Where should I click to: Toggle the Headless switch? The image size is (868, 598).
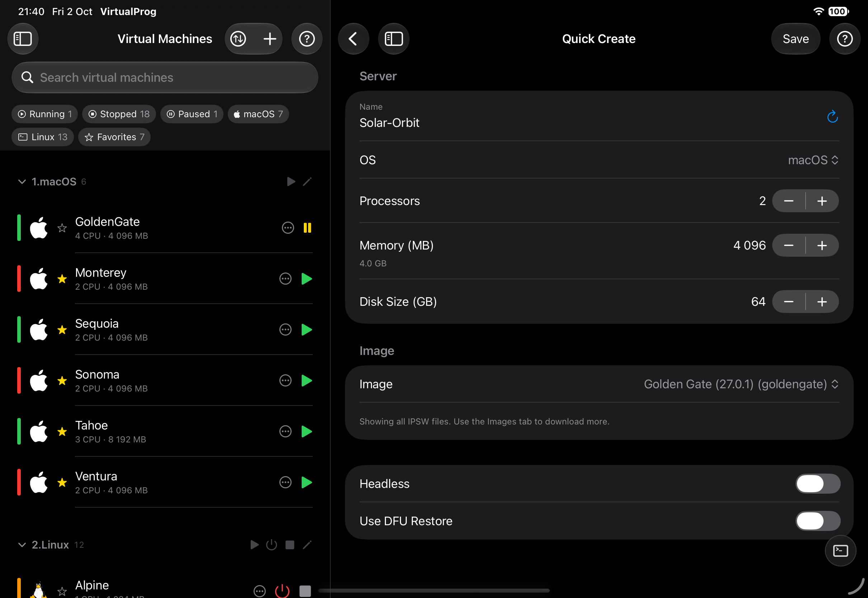click(x=817, y=484)
